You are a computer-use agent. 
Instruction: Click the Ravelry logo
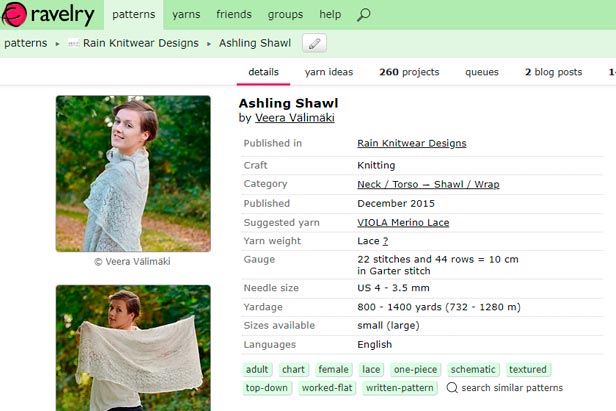tap(48, 15)
